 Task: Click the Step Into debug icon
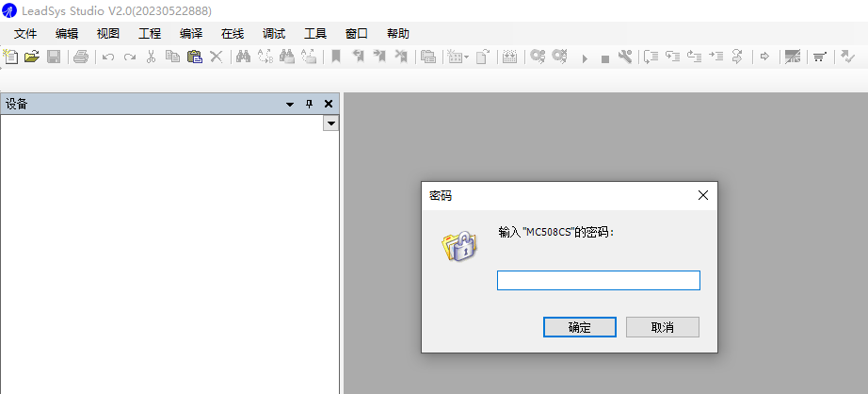click(x=672, y=57)
